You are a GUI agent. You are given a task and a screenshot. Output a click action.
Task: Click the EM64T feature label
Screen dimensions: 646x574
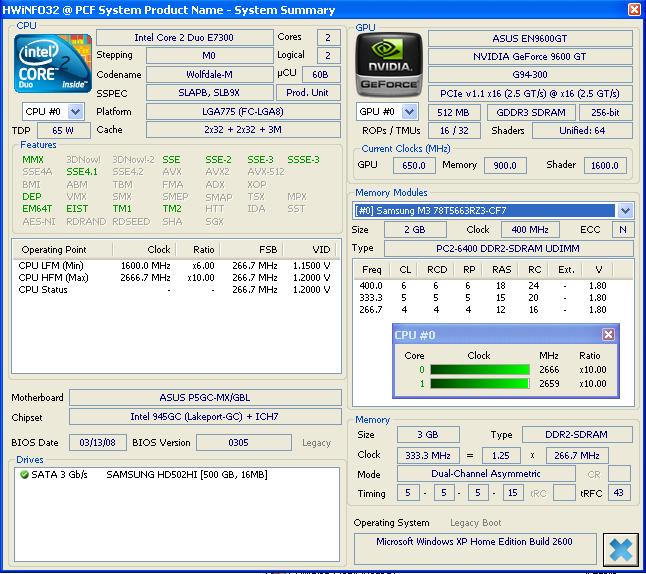[x=37, y=209]
